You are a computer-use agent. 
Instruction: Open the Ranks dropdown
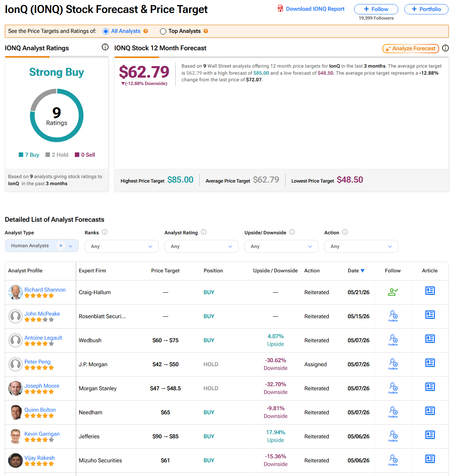tap(122, 246)
